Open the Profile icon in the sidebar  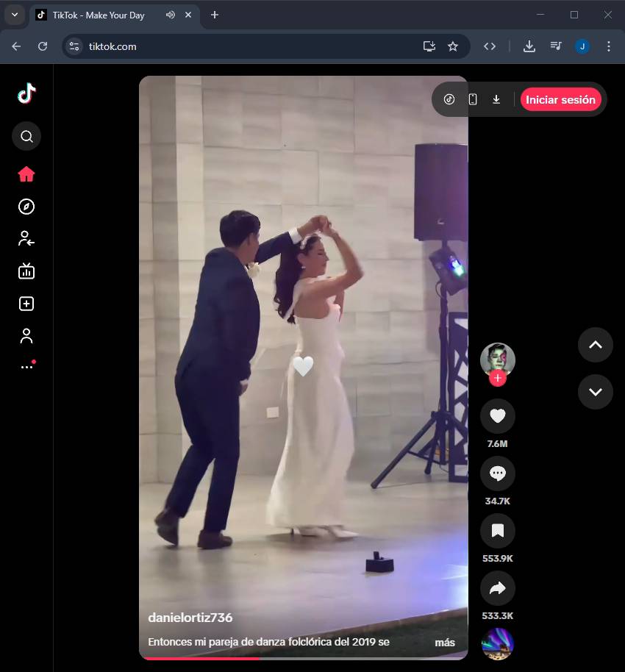tap(26, 336)
